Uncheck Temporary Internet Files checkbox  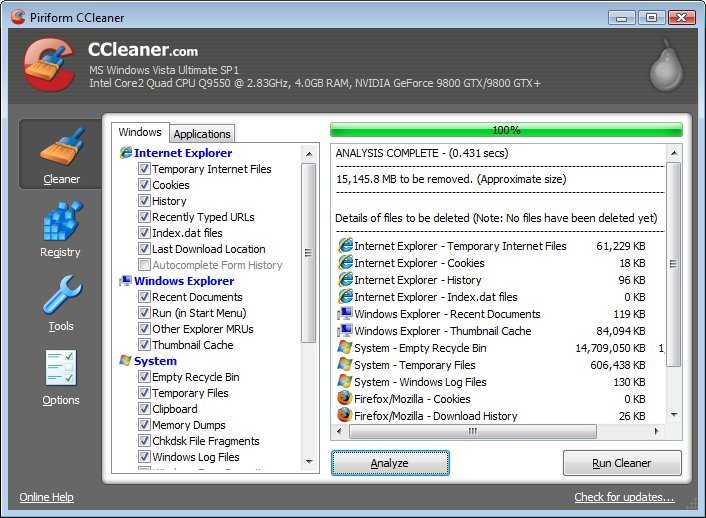[144, 169]
